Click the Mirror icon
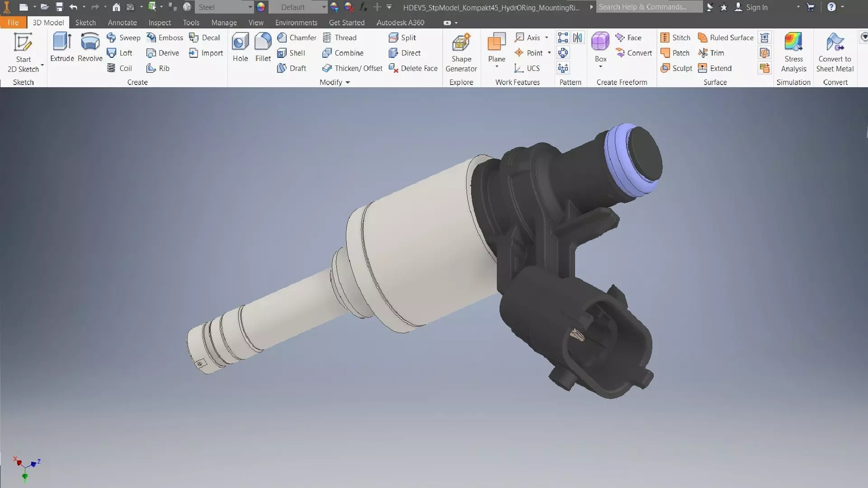 [578, 38]
